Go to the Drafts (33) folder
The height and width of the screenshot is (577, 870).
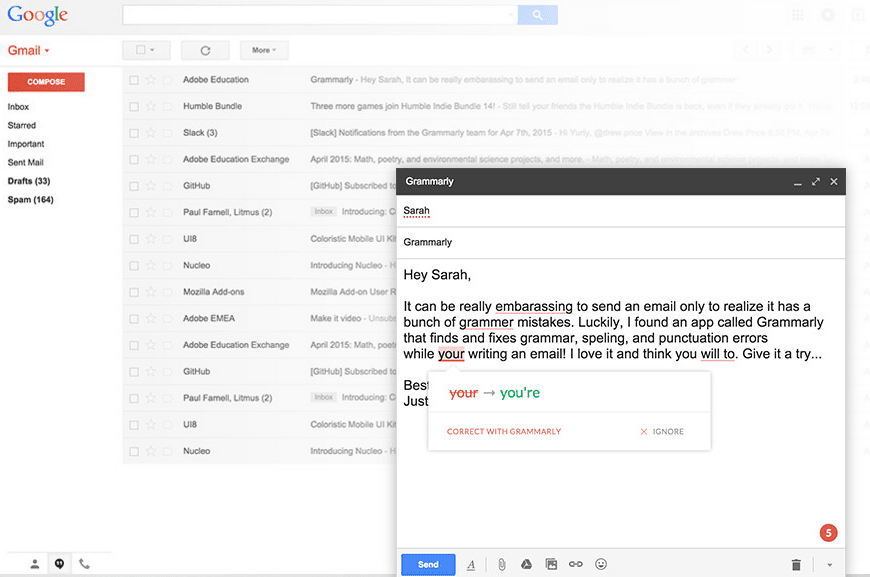click(29, 181)
